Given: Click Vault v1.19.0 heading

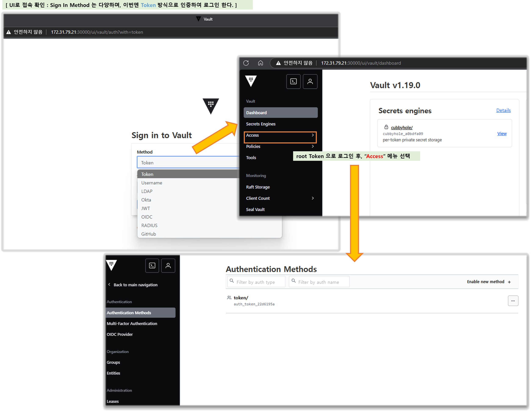Looking at the screenshot, I should pos(395,85).
